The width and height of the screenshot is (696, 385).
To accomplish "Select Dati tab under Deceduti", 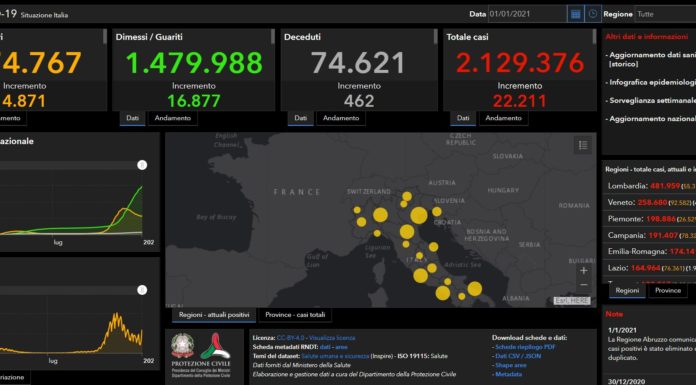I will coord(301,118).
